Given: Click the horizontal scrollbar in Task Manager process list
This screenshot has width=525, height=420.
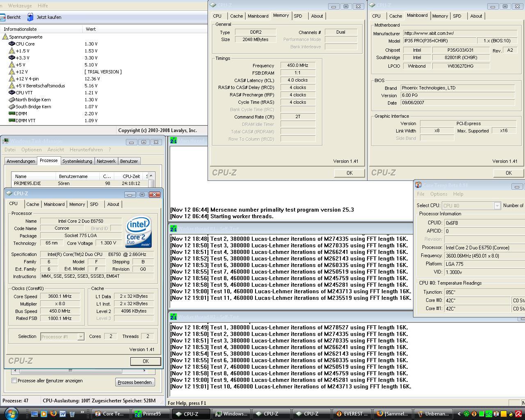Looking at the screenshot, I should pyautogui.click(x=70, y=371).
